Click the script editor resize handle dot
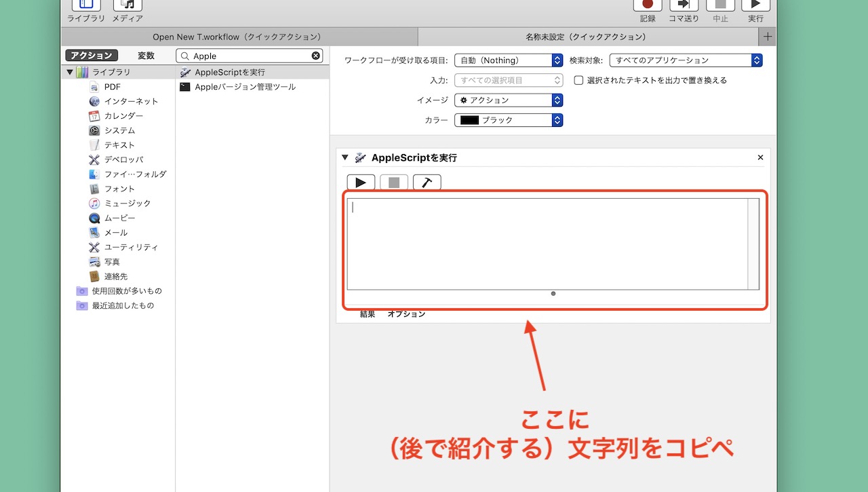The image size is (868, 492). 553,294
